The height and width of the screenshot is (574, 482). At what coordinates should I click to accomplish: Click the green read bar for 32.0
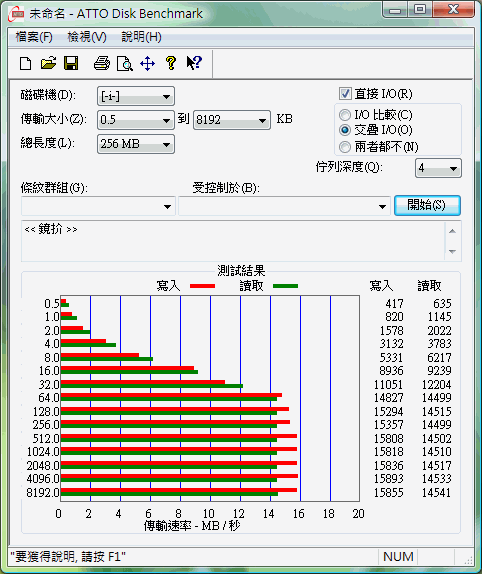point(152,386)
